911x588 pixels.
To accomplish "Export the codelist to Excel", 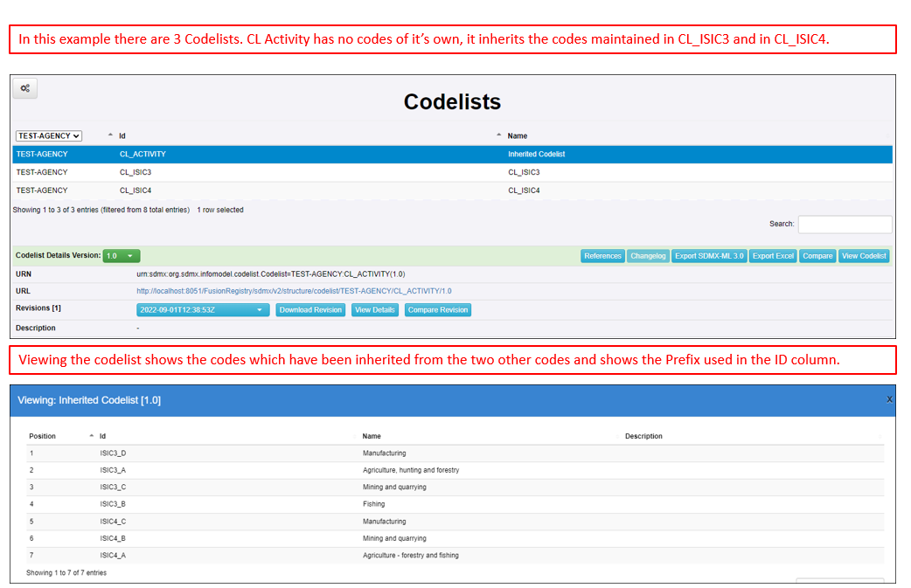I will [773, 255].
